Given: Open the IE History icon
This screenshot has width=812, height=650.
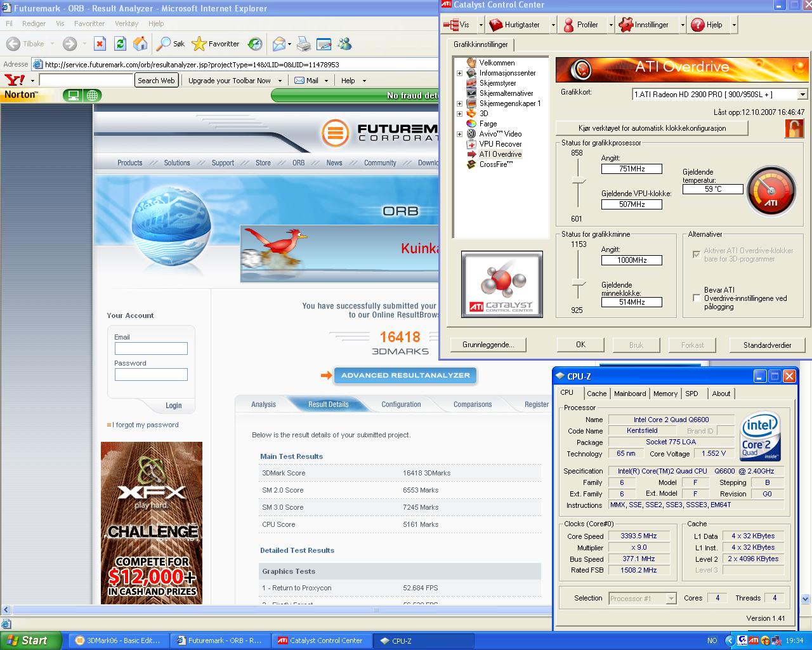Looking at the screenshot, I should 255,44.
